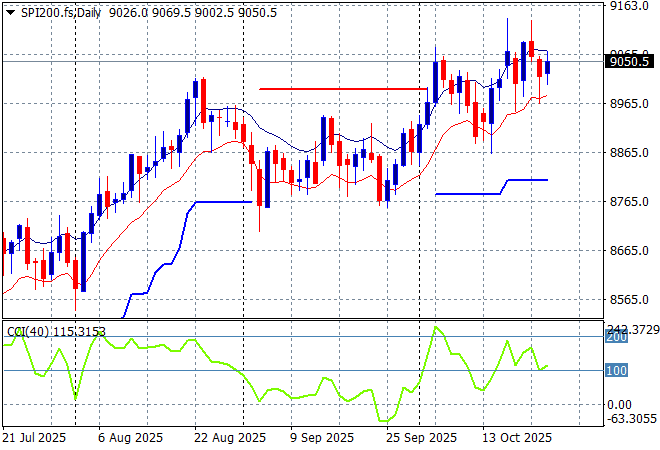
Task: Click the 8865.0 price scale label
Action: click(x=629, y=152)
